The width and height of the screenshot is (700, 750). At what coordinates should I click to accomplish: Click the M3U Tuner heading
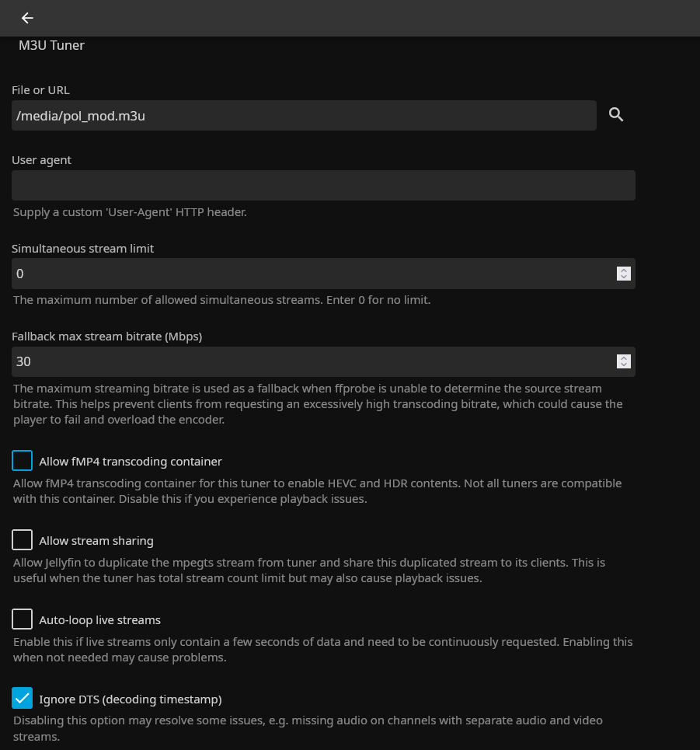coord(51,46)
